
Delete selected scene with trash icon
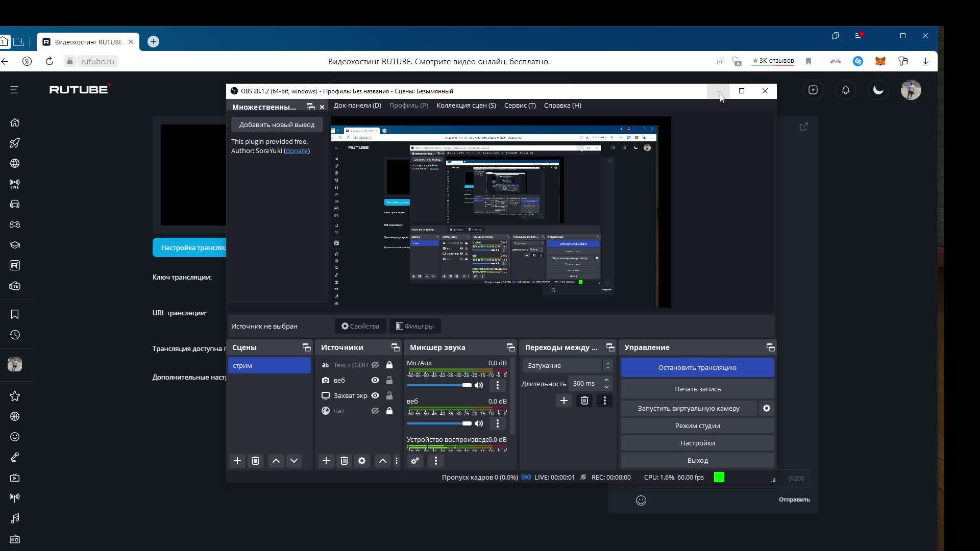click(255, 461)
